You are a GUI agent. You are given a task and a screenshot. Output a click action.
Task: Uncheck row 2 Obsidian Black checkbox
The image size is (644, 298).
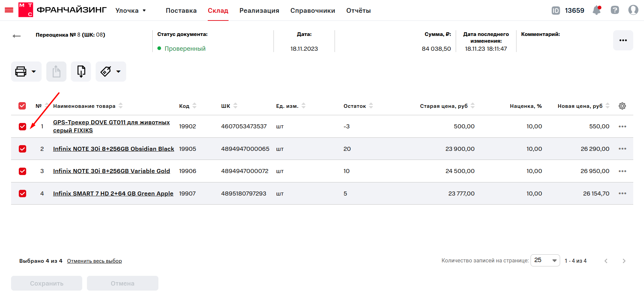point(22,149)
